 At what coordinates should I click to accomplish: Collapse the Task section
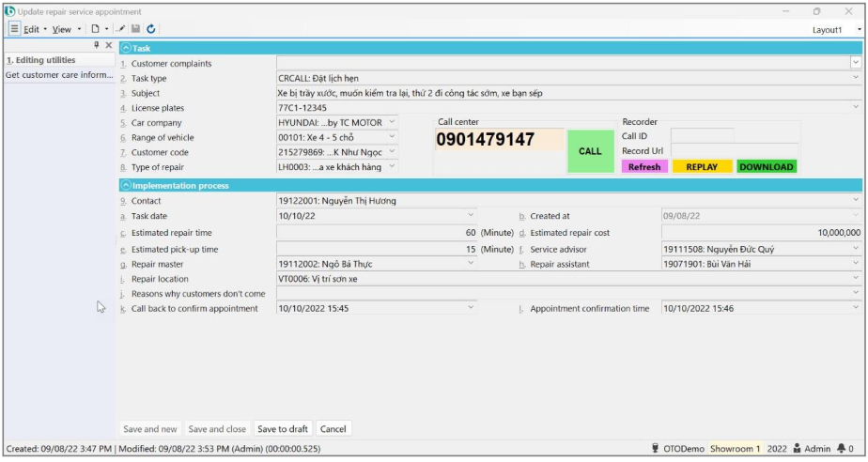[x=126, y=48]
